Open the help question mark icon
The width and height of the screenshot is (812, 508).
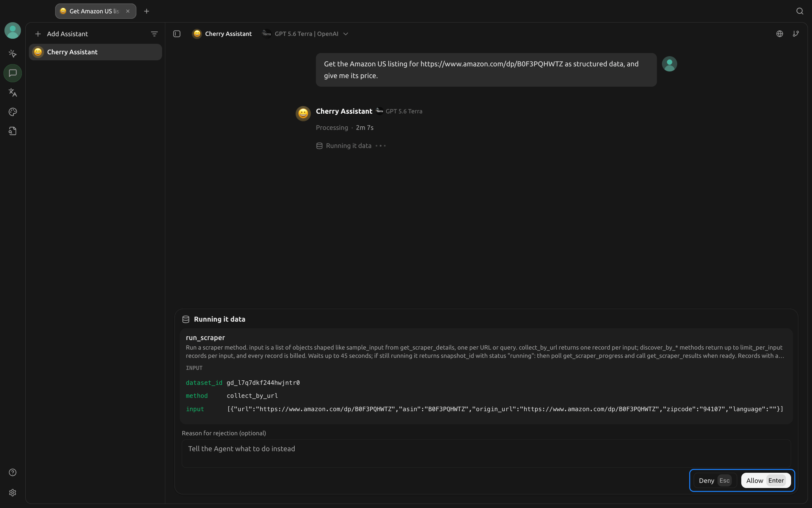[x=13, y=472]
